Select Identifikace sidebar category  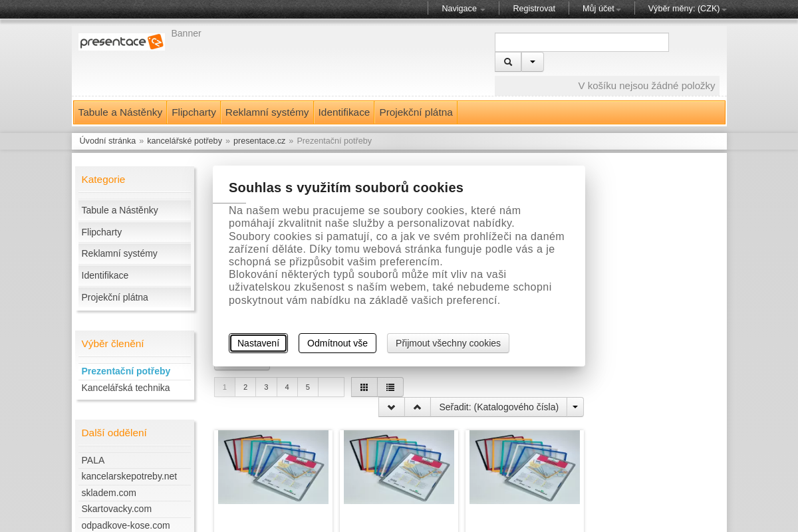coord(134,275)
